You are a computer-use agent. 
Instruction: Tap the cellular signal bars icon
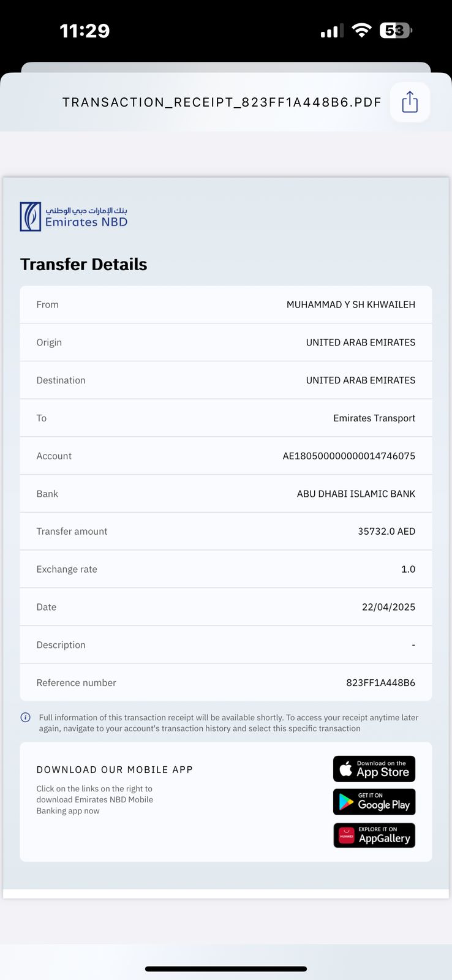[x=332, y=31]
